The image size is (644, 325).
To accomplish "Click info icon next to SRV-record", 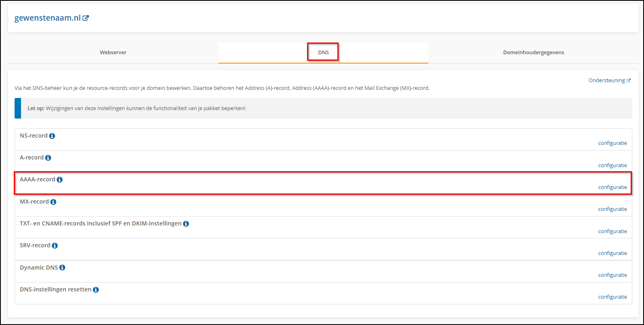I will [x=55, y=246].
